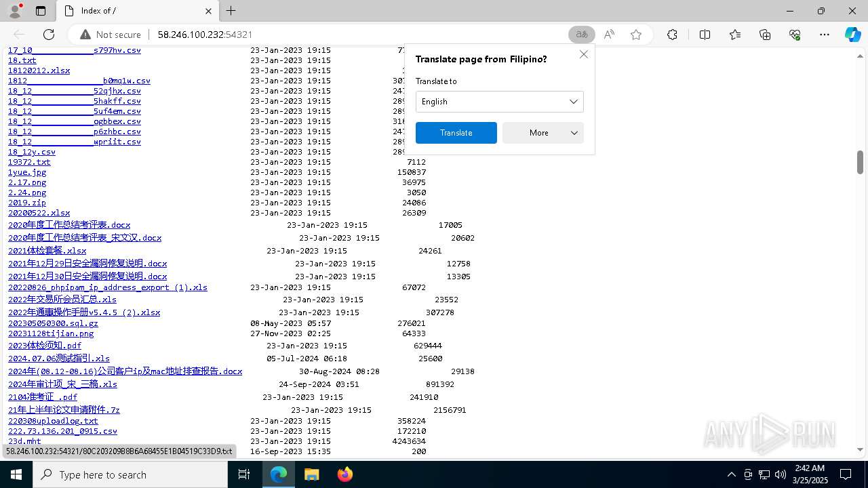Show hidden system tray icons chevron
The height and width of the screenshot is (488, 868).
(x=731, y=474)
